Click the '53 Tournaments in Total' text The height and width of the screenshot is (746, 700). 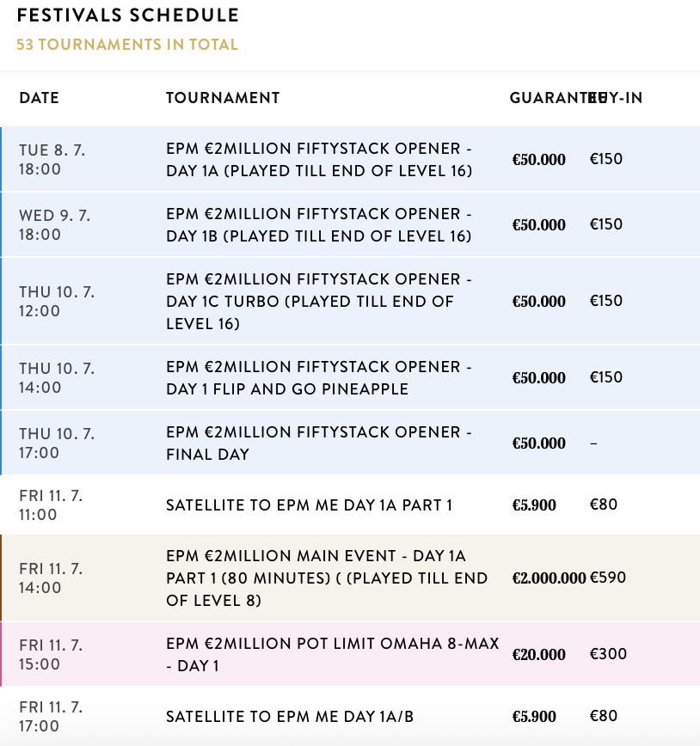(127, 44)
